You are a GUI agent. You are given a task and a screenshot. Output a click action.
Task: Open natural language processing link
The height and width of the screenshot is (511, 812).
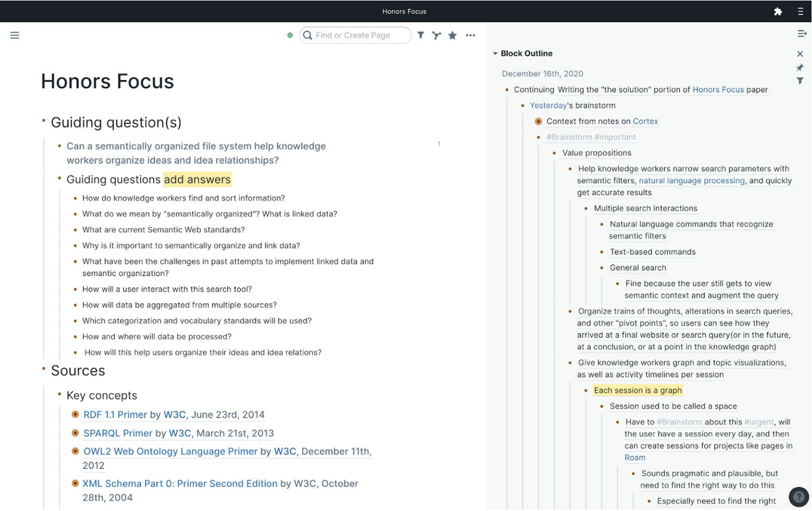point(692,180)
